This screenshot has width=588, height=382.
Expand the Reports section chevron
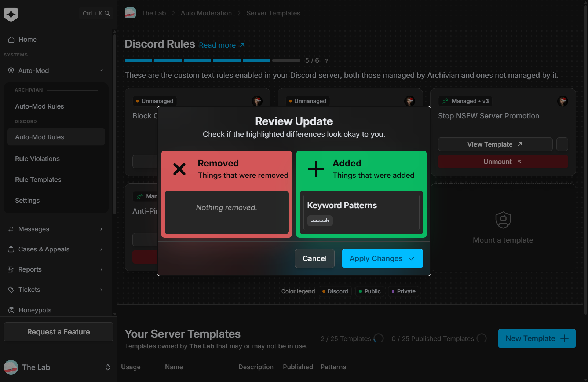coord(101,269)
